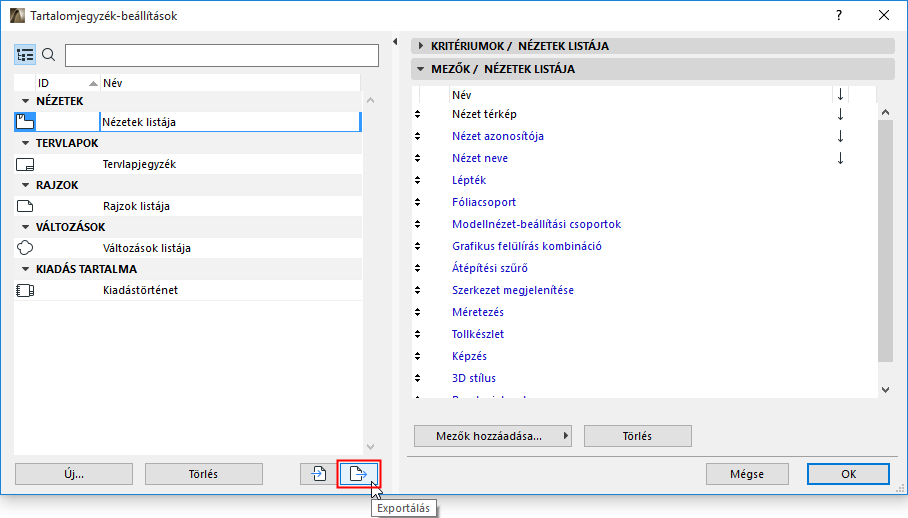Image resolution: width=908 pixels, height=518 pixels.
Task: Click the move handle of Képzés
Action: pyautogui.click(x=418, y=357)
